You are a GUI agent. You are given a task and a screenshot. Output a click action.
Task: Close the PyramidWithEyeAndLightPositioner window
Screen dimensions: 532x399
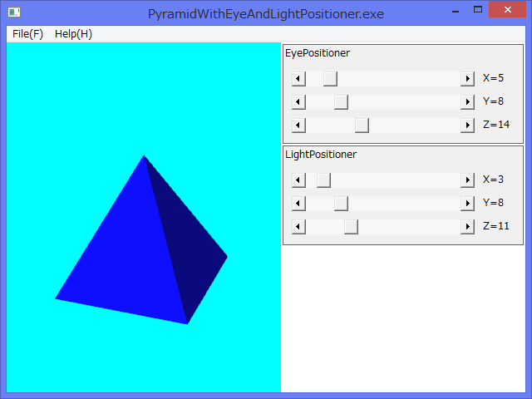(508, 9)
